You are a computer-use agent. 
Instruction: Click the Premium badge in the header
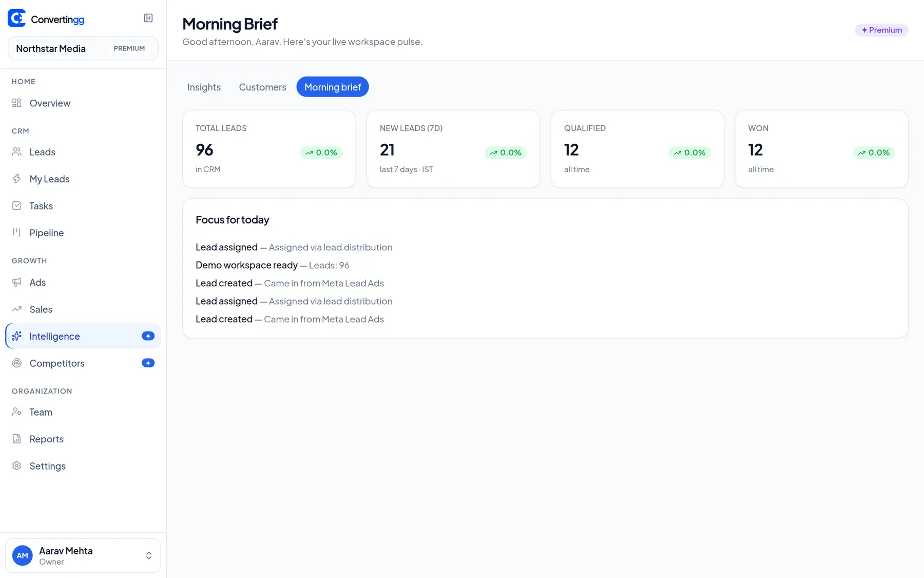tap(881, 30)
